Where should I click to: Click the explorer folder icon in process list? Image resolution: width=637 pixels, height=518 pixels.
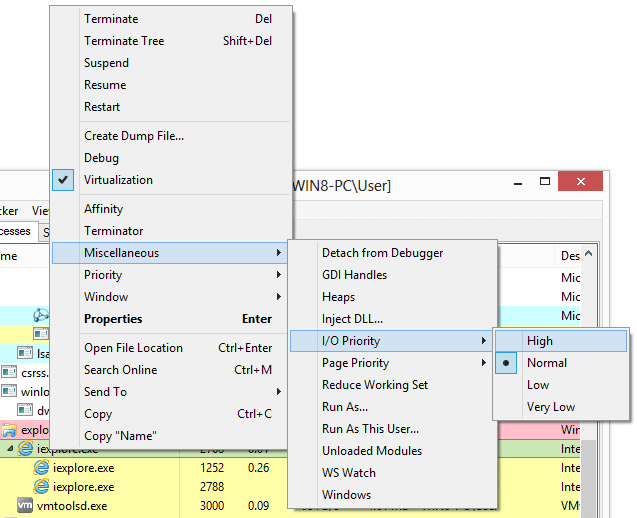click(x=9, y=430)
